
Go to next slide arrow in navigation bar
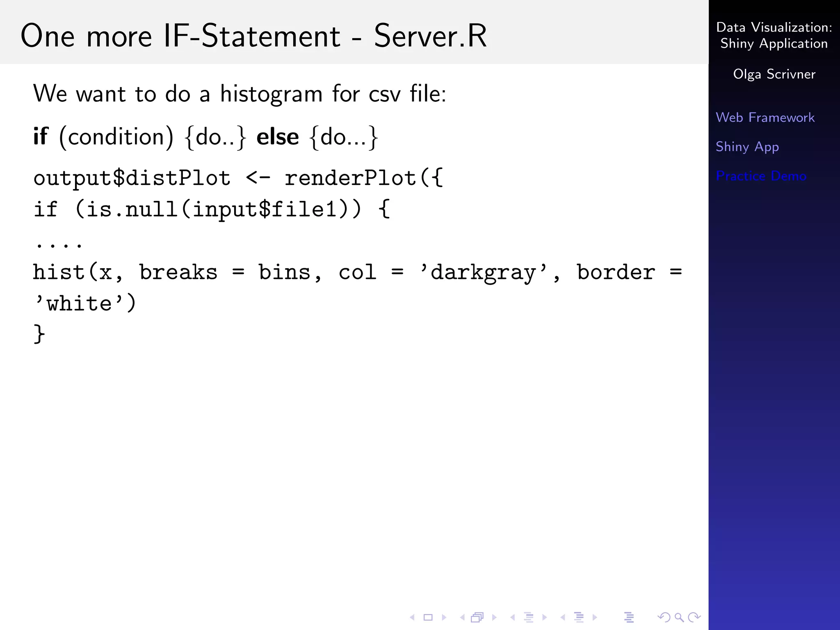tap(444, 617)
